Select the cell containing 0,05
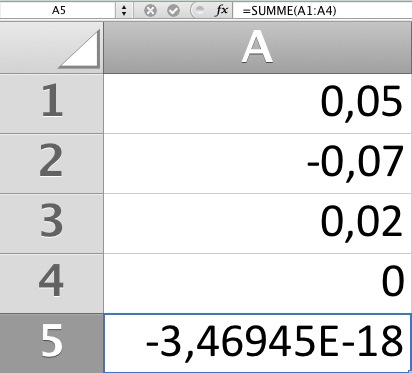412x373 pixels. (258, 103)
